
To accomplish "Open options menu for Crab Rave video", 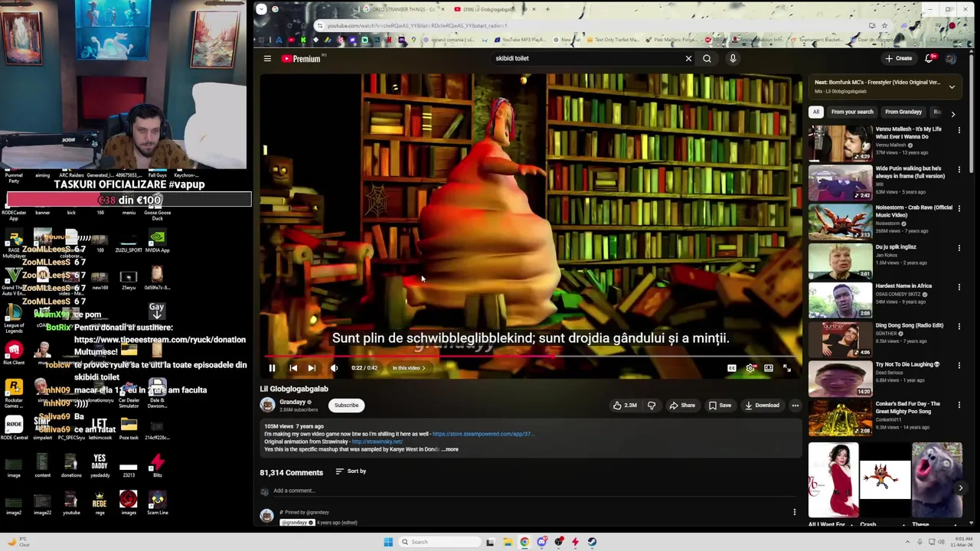I will pyautogui.click(x=959, y=208).
